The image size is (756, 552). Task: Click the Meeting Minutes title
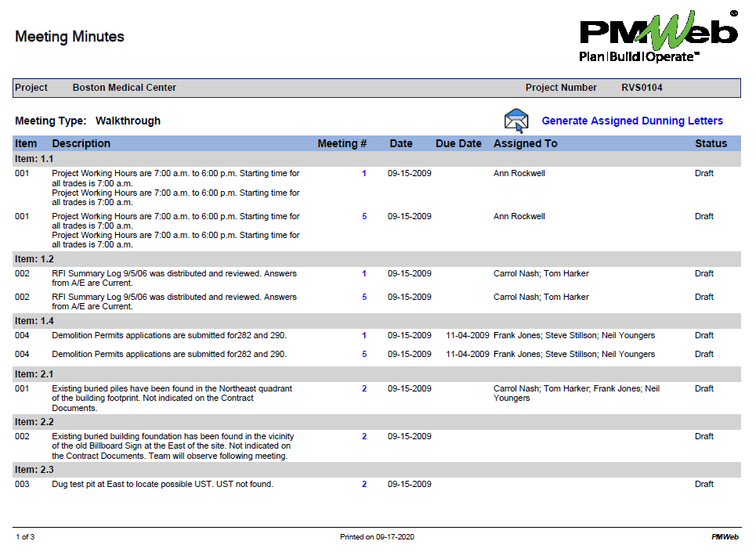70,37
